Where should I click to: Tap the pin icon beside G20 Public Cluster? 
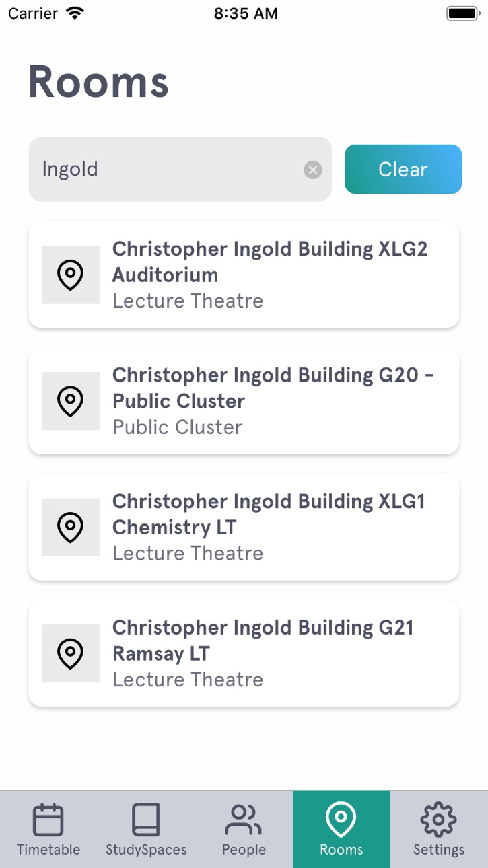click(x=71, y=401)
